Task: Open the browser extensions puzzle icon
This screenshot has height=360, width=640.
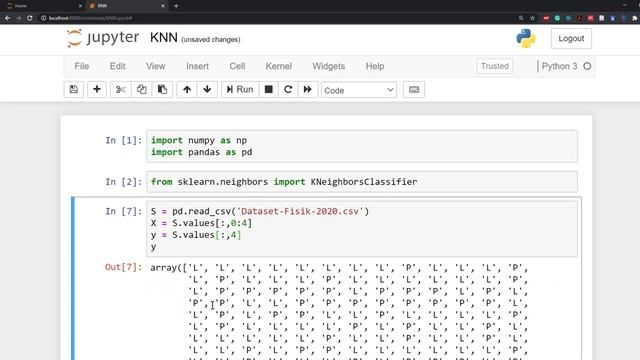Action: tap(634, 18)
